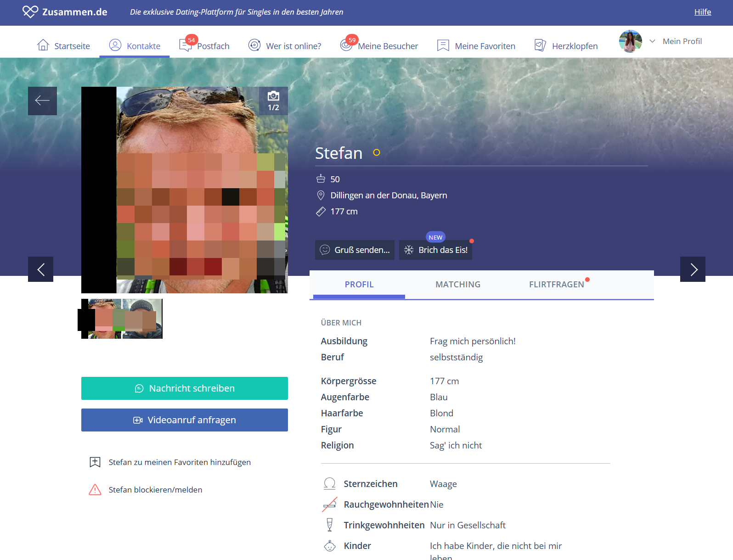Open Meine Besucher eye icon
Image resolution: width=733 pixels, height=560 pixels.
(347, 45)
